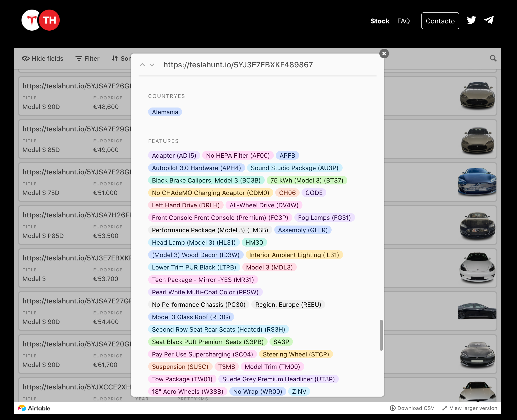Open blue Model S 75D car thumbnail
This screenshot has height=420, width=517.
point(477,182)
